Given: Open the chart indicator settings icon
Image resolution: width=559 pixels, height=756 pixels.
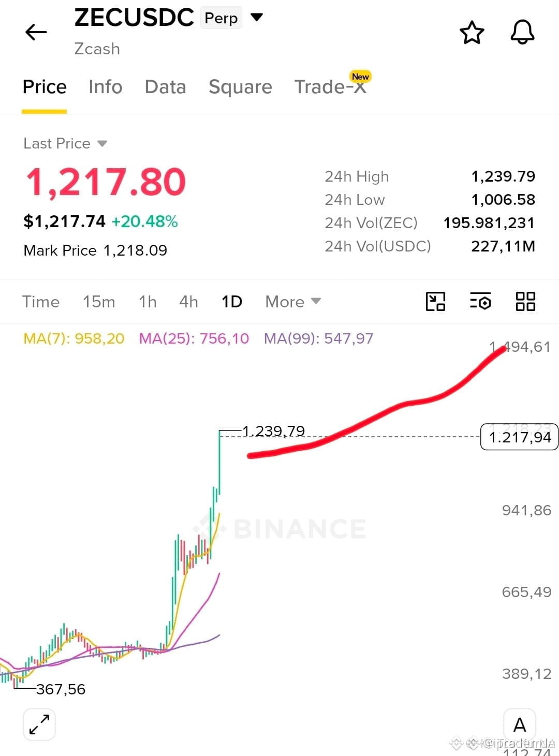Looking at the screenshot, I should point(480,301).
